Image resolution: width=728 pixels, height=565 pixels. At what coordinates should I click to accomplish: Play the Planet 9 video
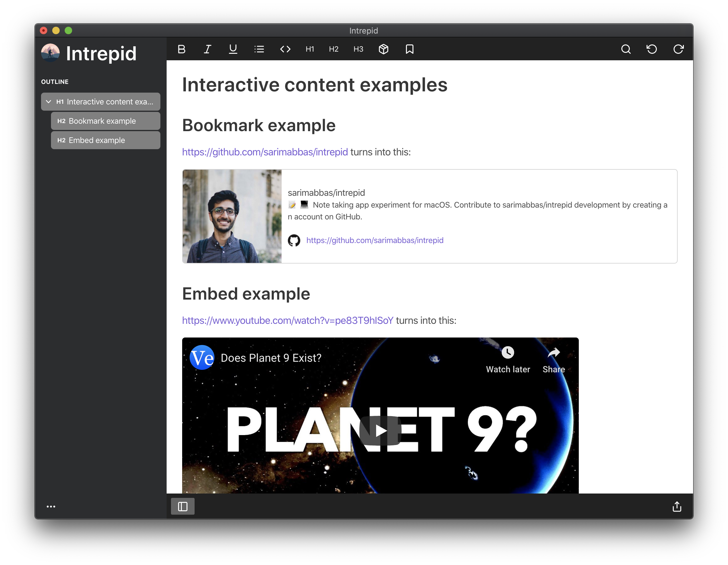[380, 430]
